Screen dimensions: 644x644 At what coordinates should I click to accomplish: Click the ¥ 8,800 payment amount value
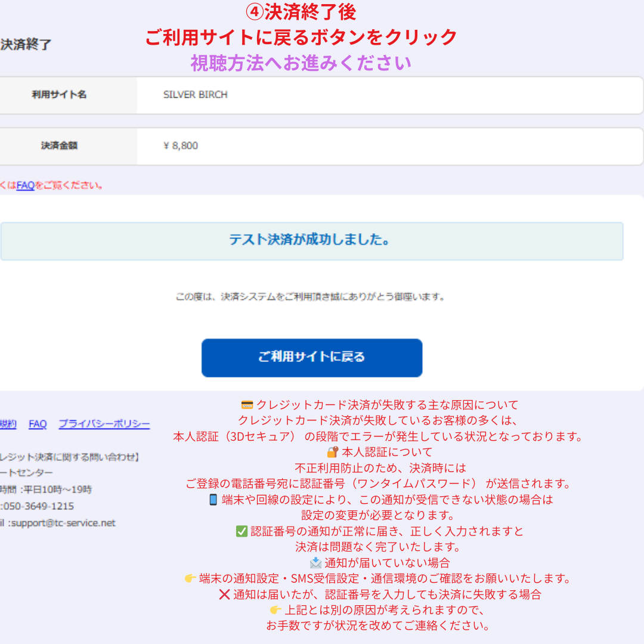click(x=180, y=146)
